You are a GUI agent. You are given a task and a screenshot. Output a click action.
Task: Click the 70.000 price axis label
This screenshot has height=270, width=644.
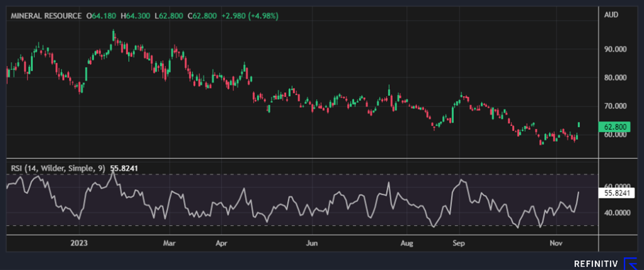(614, 106)
